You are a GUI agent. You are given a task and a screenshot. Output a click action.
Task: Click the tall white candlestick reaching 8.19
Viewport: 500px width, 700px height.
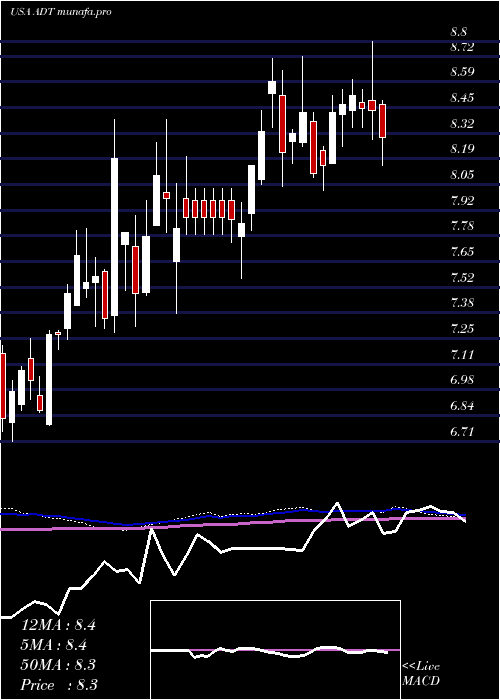coord(115,237)
